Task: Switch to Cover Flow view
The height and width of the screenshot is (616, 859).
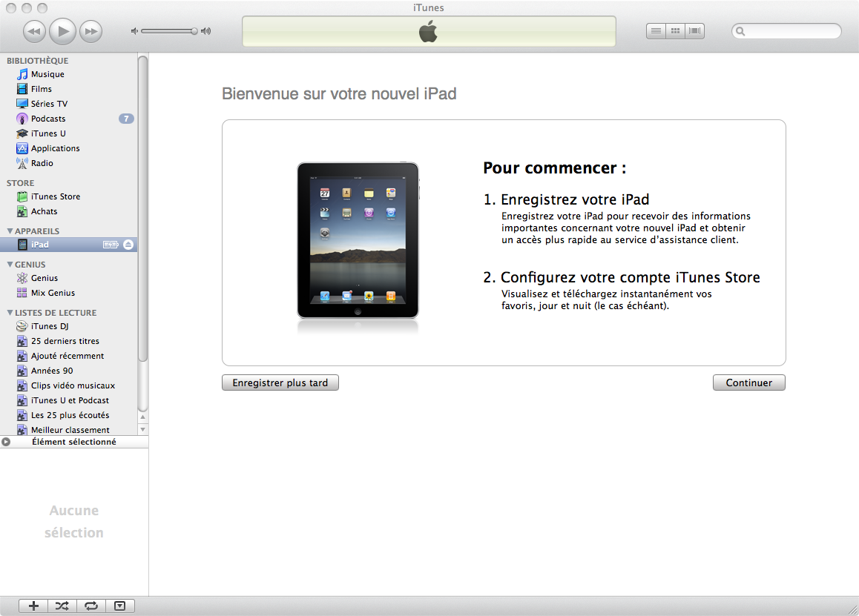Action: (694, 31)
